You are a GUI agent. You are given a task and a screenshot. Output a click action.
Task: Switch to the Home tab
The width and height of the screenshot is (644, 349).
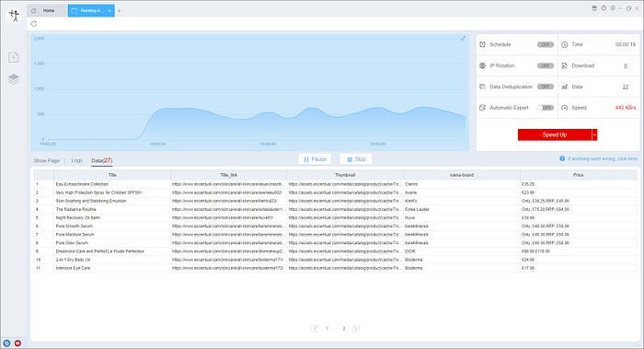click(x=47, y=11)
